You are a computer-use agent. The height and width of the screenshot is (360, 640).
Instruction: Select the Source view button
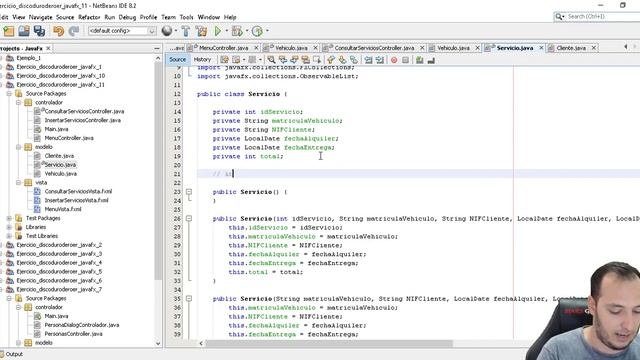pos(178,60)
